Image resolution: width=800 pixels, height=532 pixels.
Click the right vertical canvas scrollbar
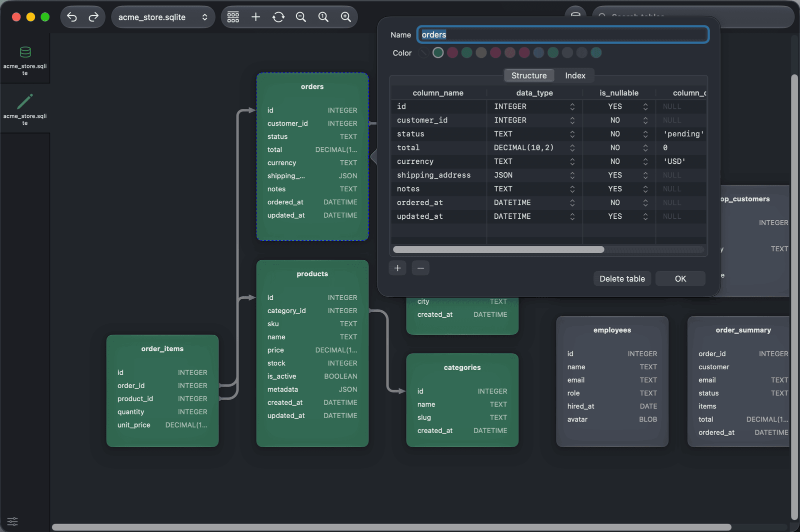click(794, 297)
